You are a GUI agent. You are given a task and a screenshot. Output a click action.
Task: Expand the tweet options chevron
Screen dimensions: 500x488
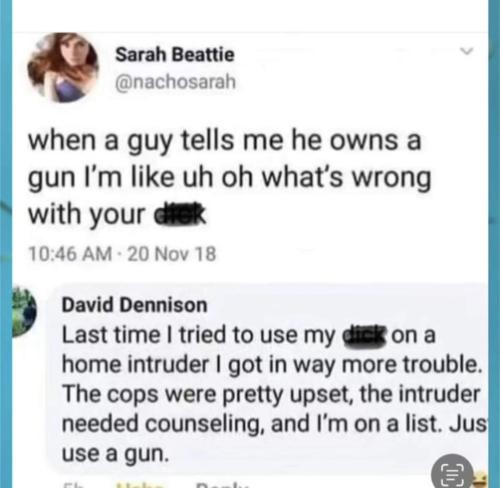coord(467,51)
